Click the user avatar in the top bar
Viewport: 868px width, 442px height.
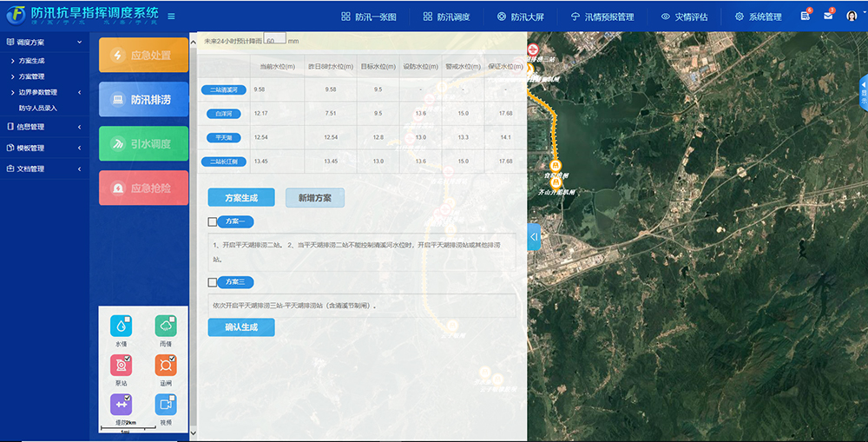click(x=852, y=16)
